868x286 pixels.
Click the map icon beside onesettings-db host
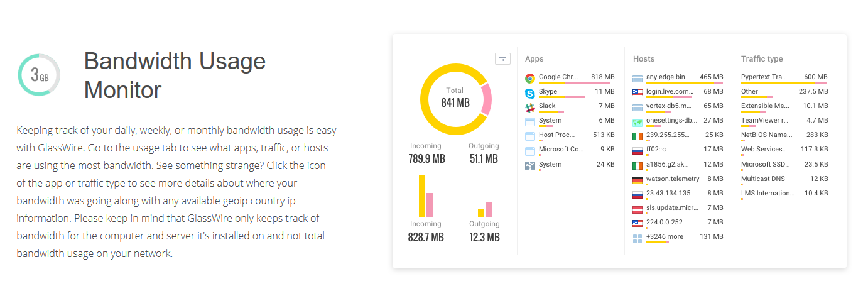coord(637,121)
